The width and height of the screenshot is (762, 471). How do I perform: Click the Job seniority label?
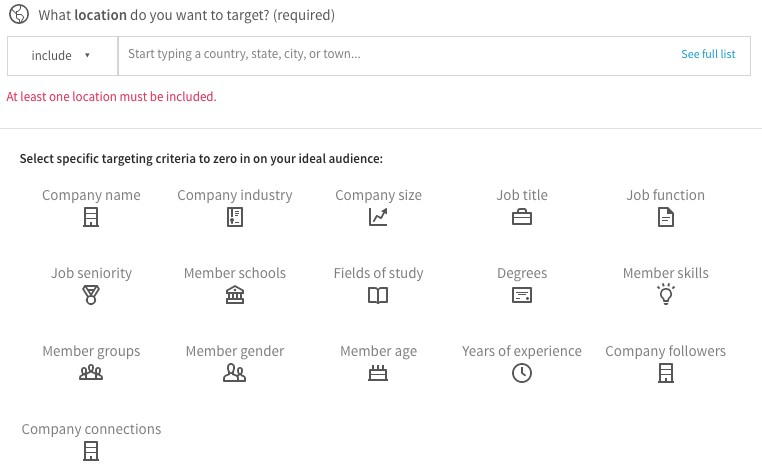91,273
